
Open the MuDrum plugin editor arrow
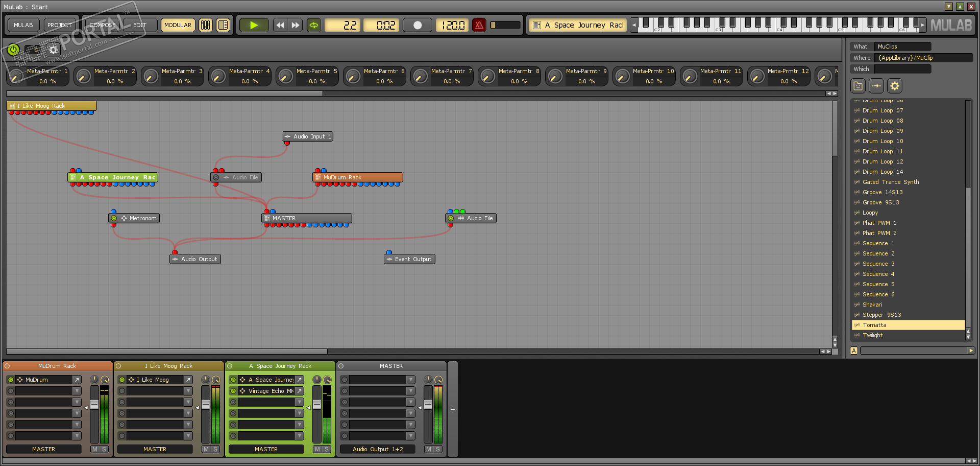click(x=77, y=380)
